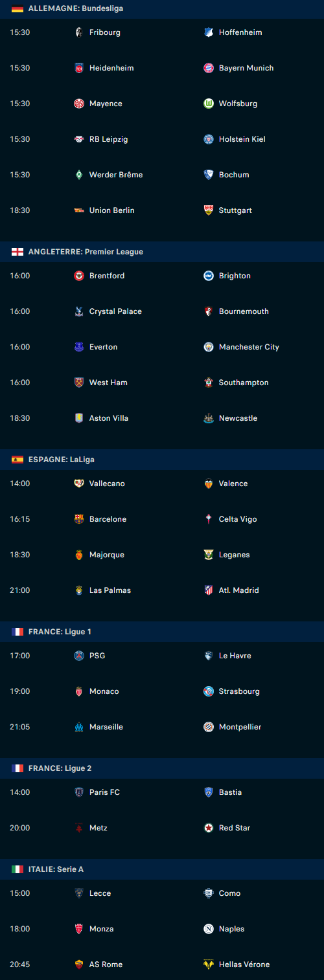Open the ANGLETERRE: Premier League header
This screenshot has height=980, width=324.
[x=162, y=252]
